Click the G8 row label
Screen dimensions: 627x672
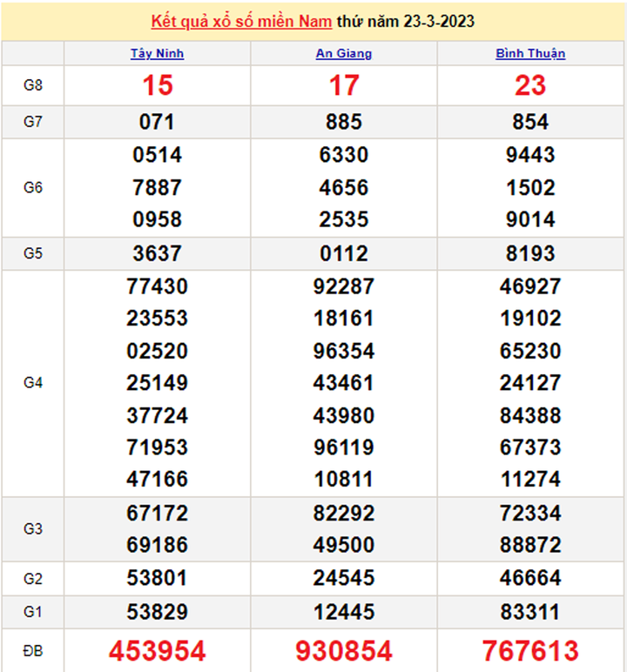click(x=33, y=85)
